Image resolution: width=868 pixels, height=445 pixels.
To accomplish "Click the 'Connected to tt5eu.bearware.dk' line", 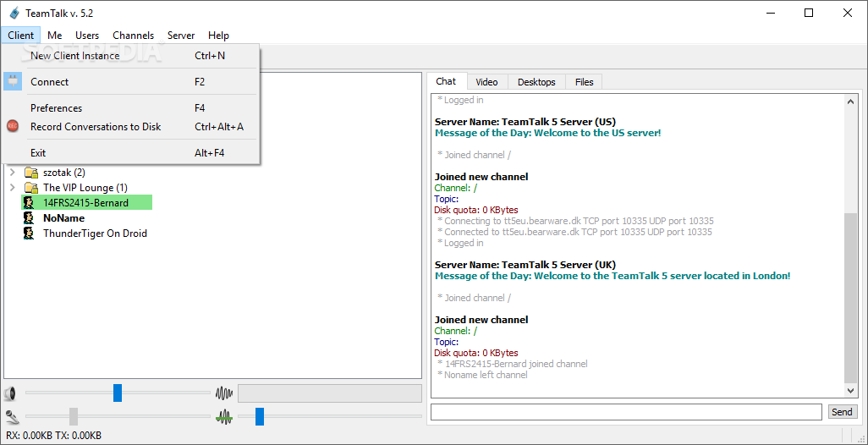I will tap(574, 232).
